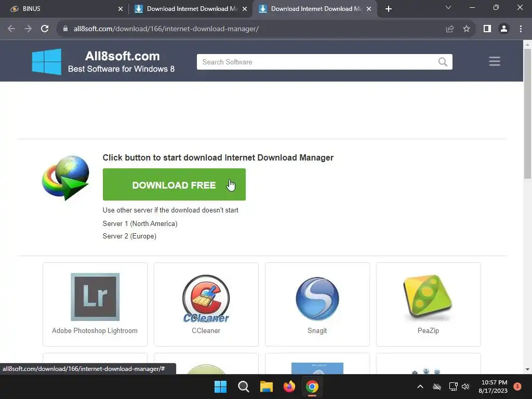This screenshot has height=399, width=532.
Task: Click the search magnifier icon in Search Software box
Action: coord(443,62)
